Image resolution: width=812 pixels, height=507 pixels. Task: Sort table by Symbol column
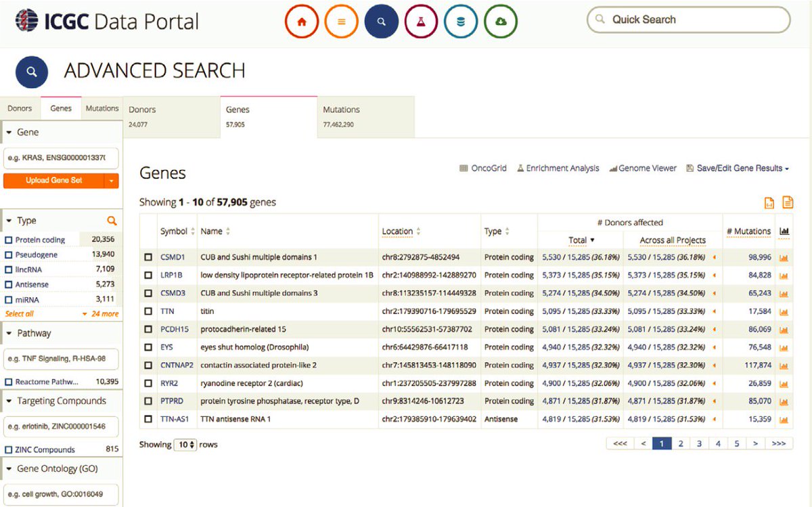pos(178,232)
